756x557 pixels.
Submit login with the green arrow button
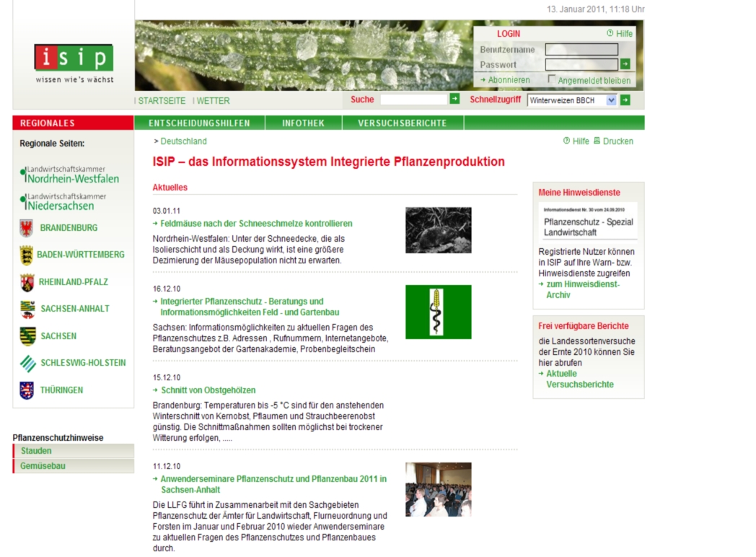tap(625, 64)
